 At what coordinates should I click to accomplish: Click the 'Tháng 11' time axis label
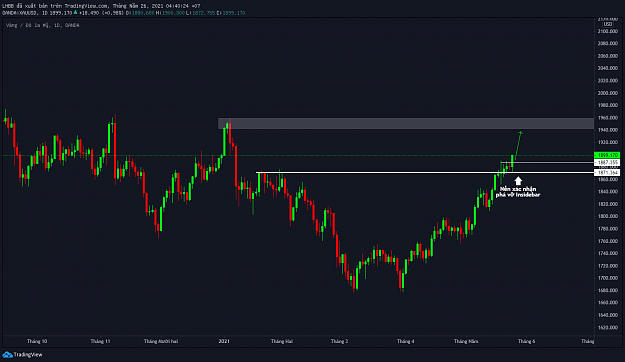point(100,341)
